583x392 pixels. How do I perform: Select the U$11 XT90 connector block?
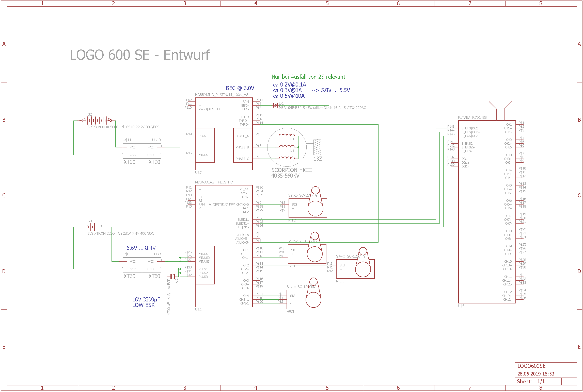click(x=132, y=151)
